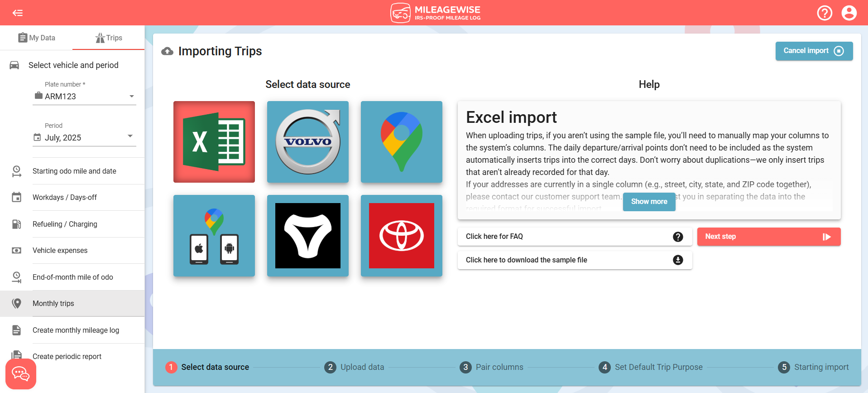Click the odometer start icon beside Starting odo
The width and height of the screenshot is (868, 393).
click(x=16, y=171)
